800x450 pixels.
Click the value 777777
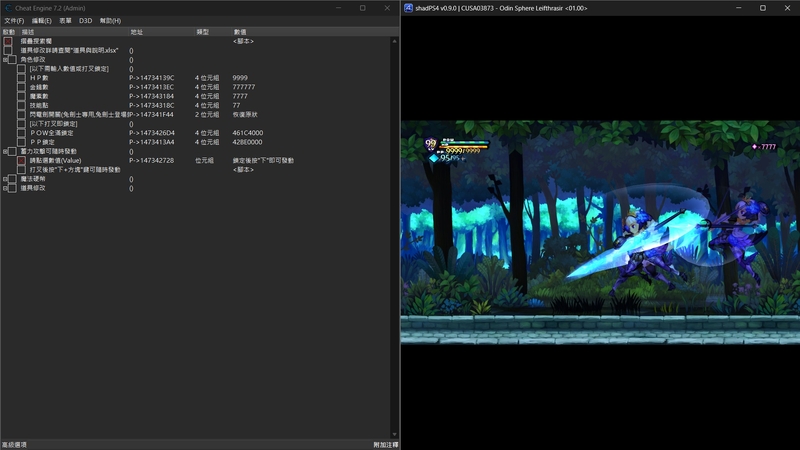click(x=244, y=87)
